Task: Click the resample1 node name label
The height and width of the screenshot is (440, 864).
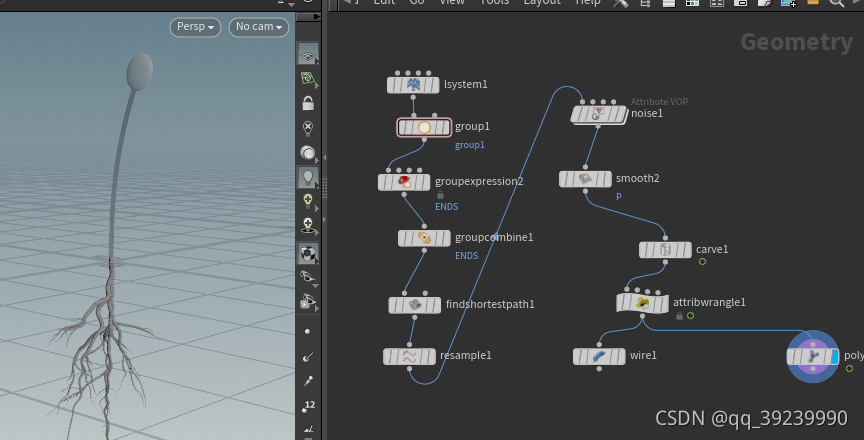Action: click(x=466, y=356)
